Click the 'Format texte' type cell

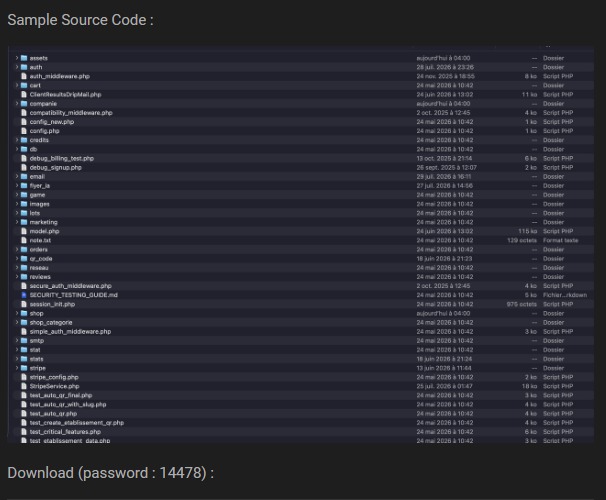pyautogui.click(x=560, y=240)
